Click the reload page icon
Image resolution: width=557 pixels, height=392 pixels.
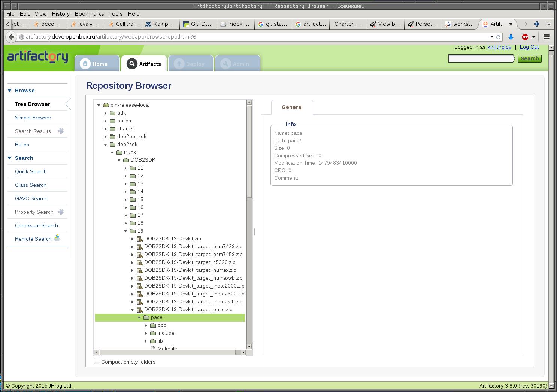pos(499,37)
